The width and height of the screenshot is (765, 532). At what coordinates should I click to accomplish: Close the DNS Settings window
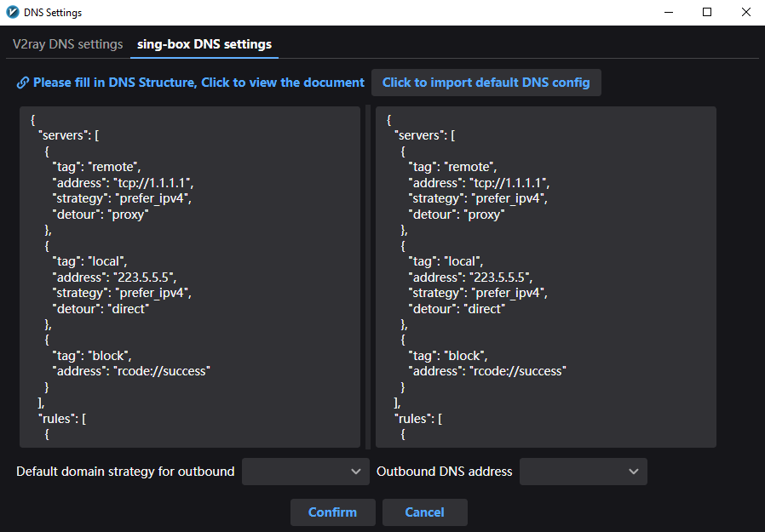(745, 12)
